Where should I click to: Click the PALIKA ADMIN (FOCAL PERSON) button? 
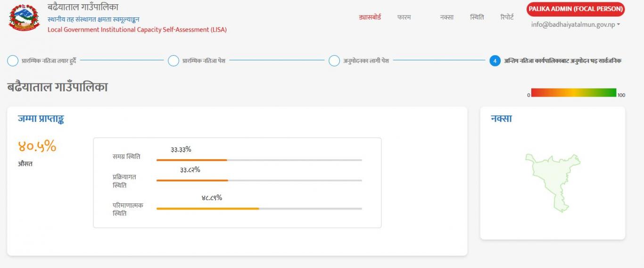(x=576, y=9)
